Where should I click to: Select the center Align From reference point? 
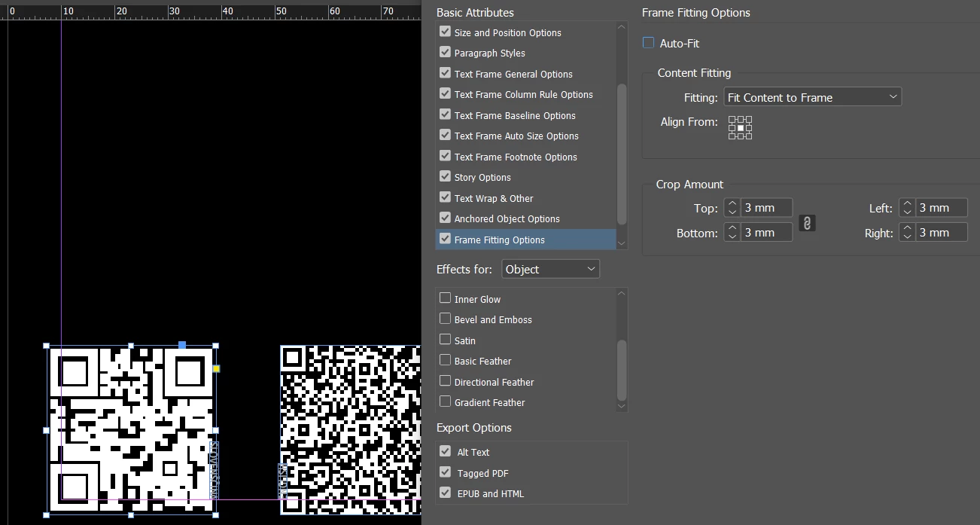click(x=741, y=128)
